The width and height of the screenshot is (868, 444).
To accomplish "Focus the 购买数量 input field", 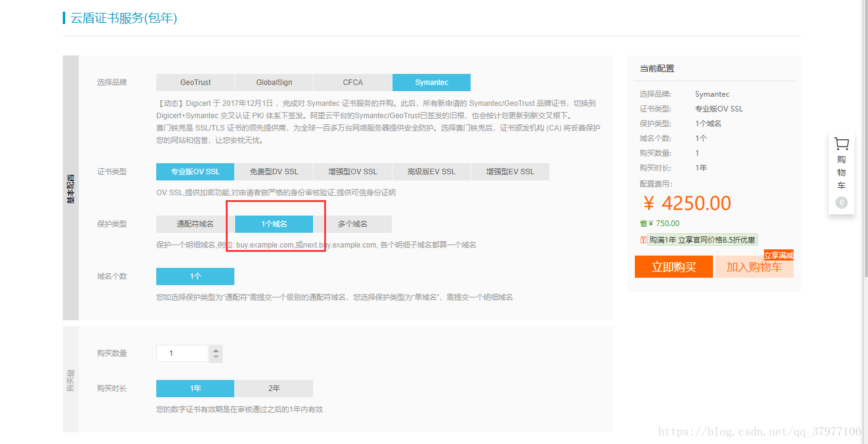I will point(183,353).
